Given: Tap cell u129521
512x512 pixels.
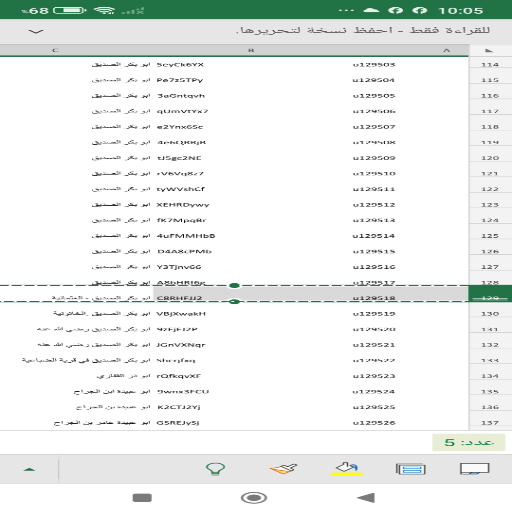Looking at the screenshot, I should [x=374, y=345].
